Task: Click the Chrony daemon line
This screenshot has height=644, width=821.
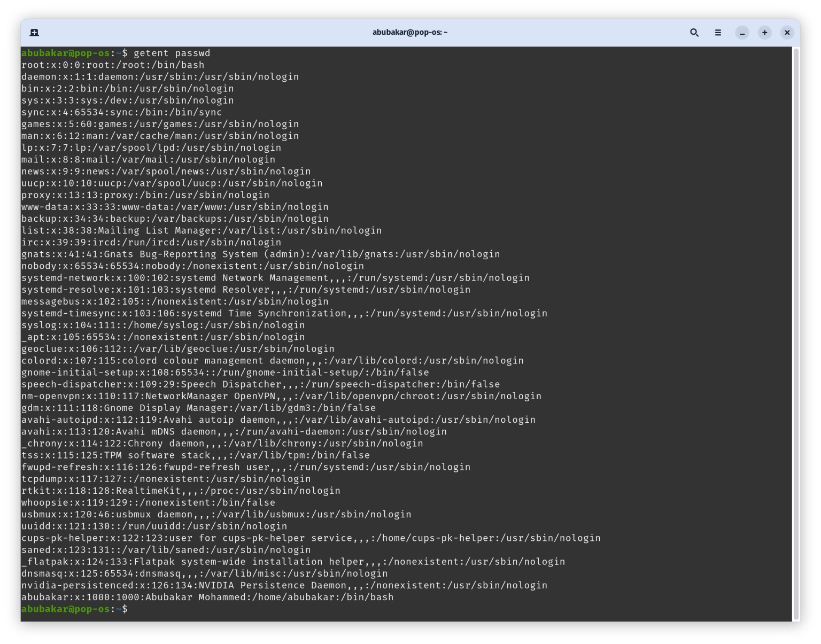Action: pyautogui.click(x=222, y=443)
